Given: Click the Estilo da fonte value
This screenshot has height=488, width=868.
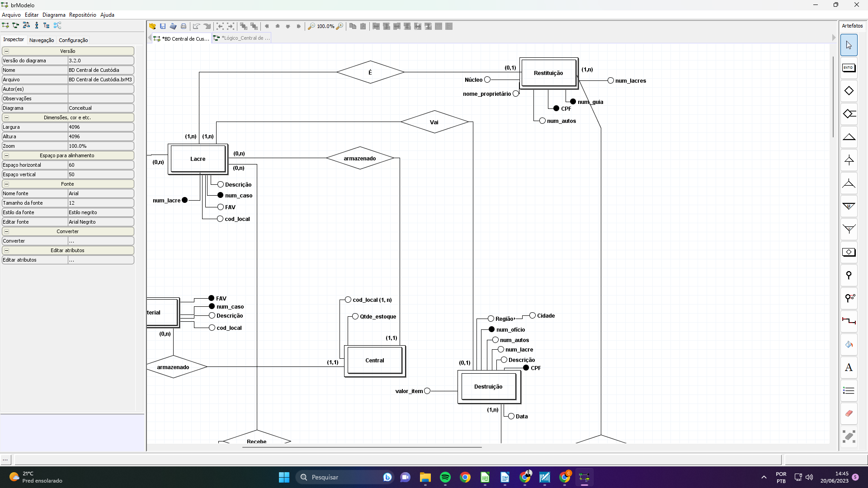Looking at the screenshot, I should click(x=101, y=212).
